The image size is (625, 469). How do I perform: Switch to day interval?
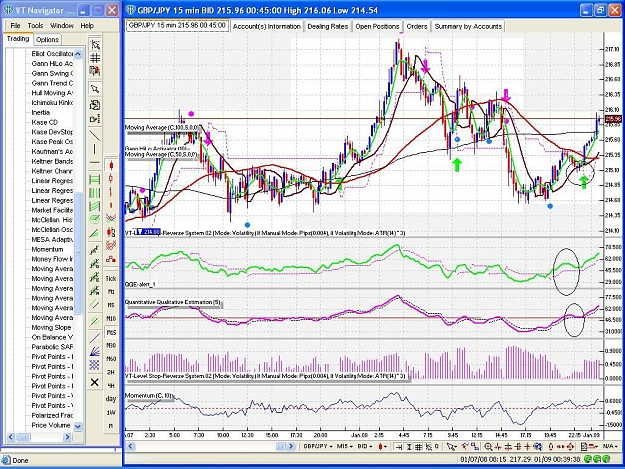[x=111, y=399]
